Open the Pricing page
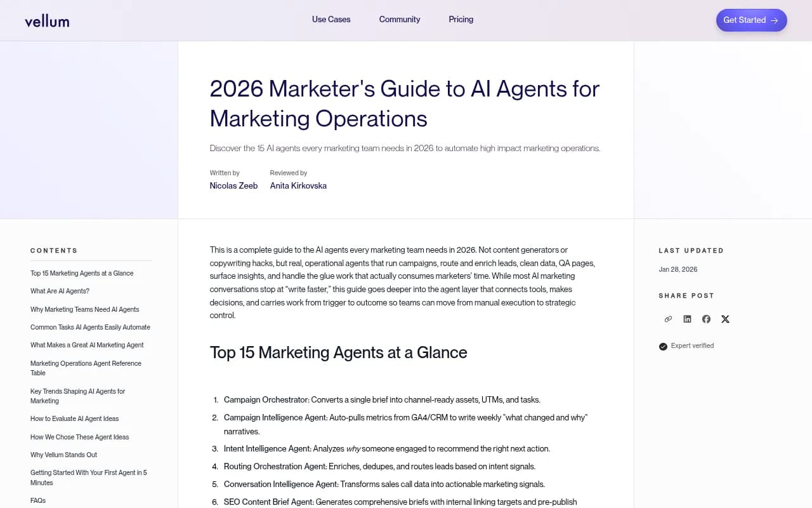 tap(461, 20)
